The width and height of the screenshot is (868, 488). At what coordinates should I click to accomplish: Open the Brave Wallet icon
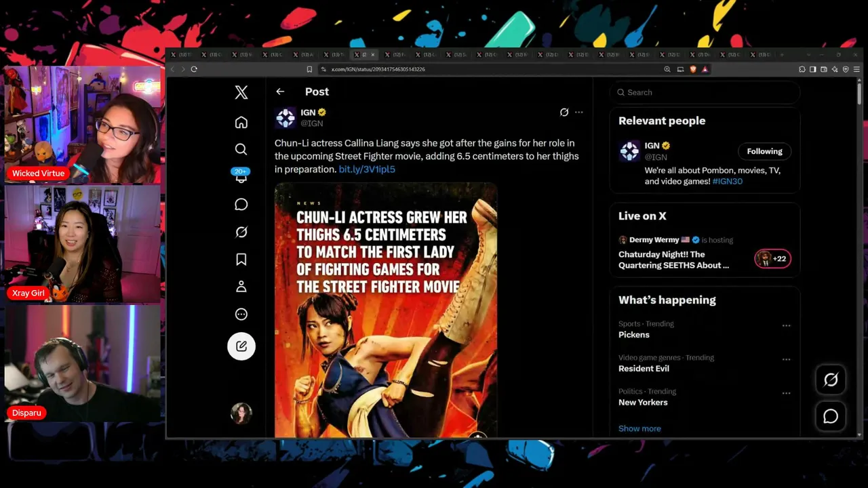824,69
